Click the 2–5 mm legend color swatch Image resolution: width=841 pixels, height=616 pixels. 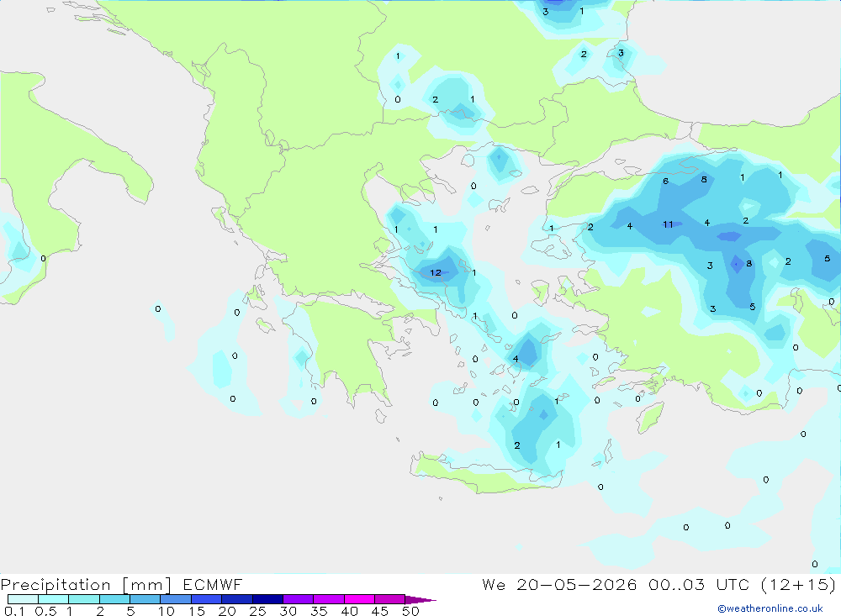[x=114, y=599]
